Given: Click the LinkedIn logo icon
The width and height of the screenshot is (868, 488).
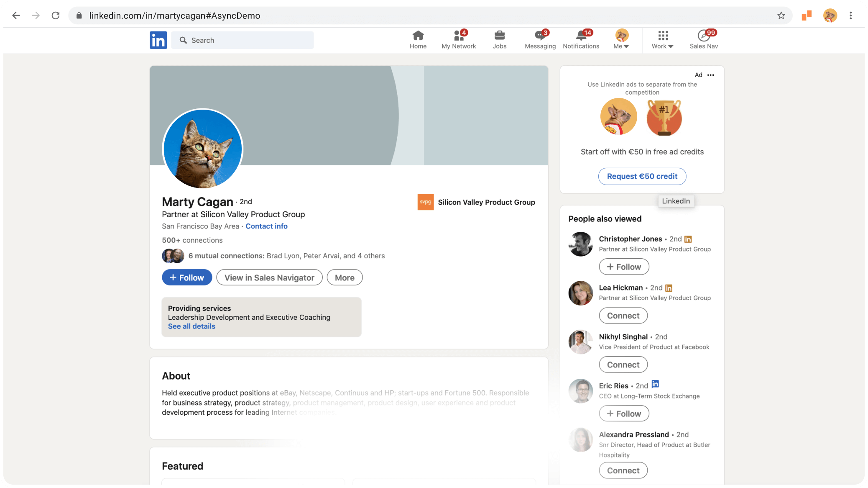Looking at the screenshot, I should [158, 40].
